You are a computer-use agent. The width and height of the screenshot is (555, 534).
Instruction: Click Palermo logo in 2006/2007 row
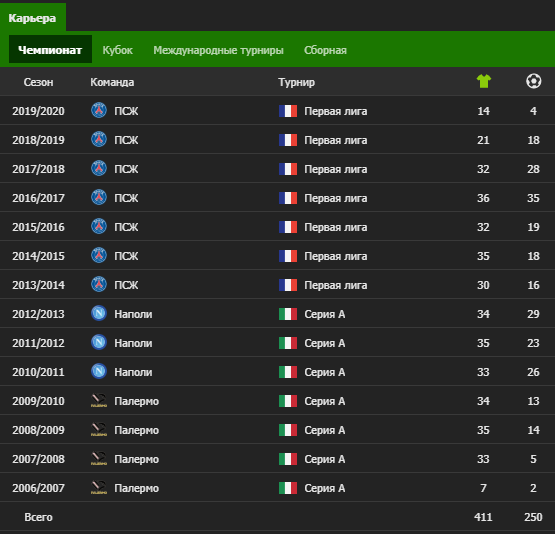tap(99, 488)
